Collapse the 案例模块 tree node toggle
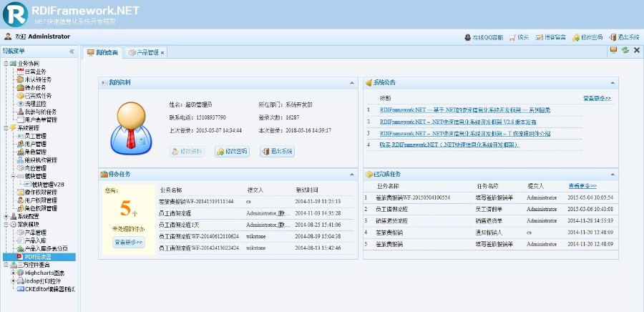The height and width of the screenshot is (312, 644). (x=6, y=225)
